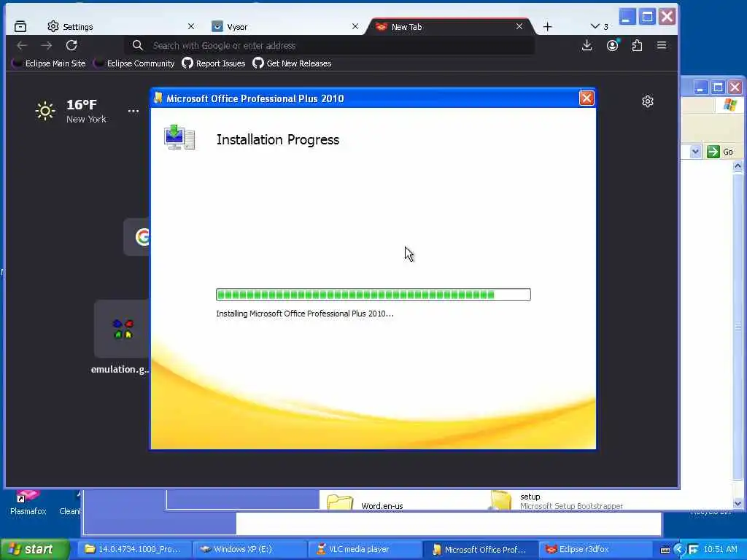Viewport: 747px width, 560px height.
Task: Open the Plasmafox desktop shortcut
Action: 28,503
